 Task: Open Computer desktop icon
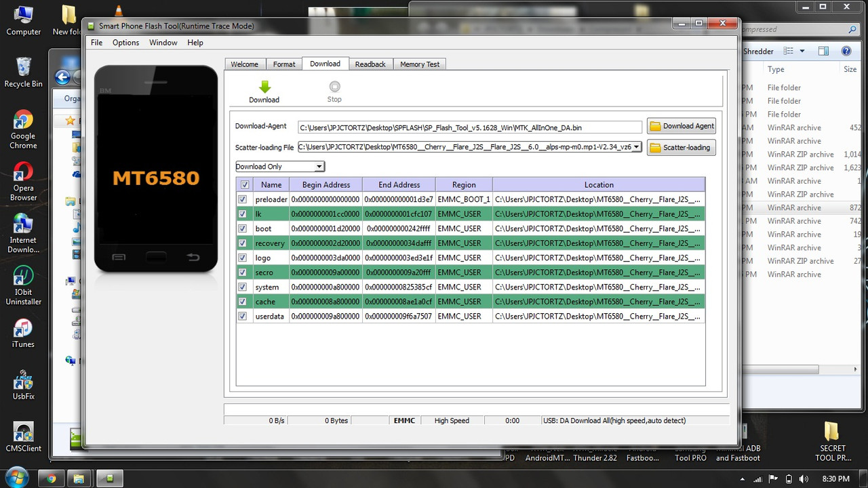click(23, 20)
